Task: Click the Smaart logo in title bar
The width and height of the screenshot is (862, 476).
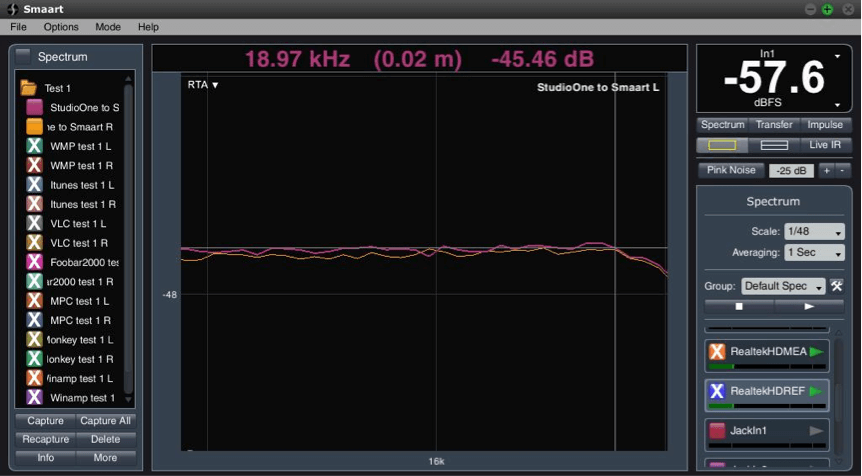Action: click(x=12, y=9)
